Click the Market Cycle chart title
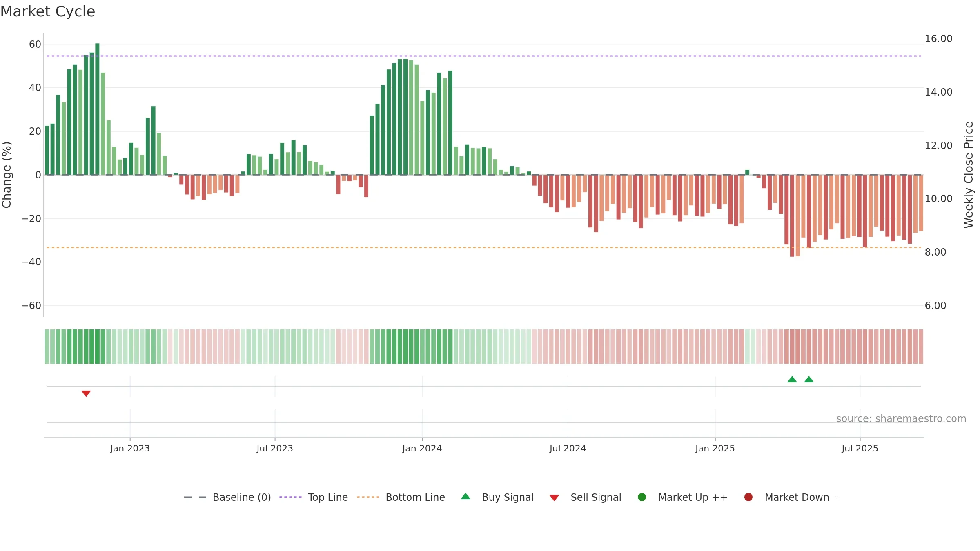This screenshot has height=551, width=980. tap(48, 11)
